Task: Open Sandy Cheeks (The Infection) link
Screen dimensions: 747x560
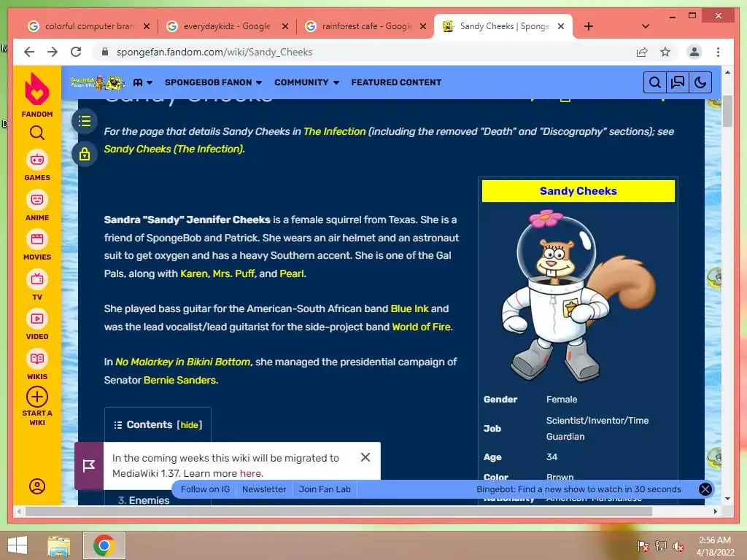Action: tap(174, 149)
